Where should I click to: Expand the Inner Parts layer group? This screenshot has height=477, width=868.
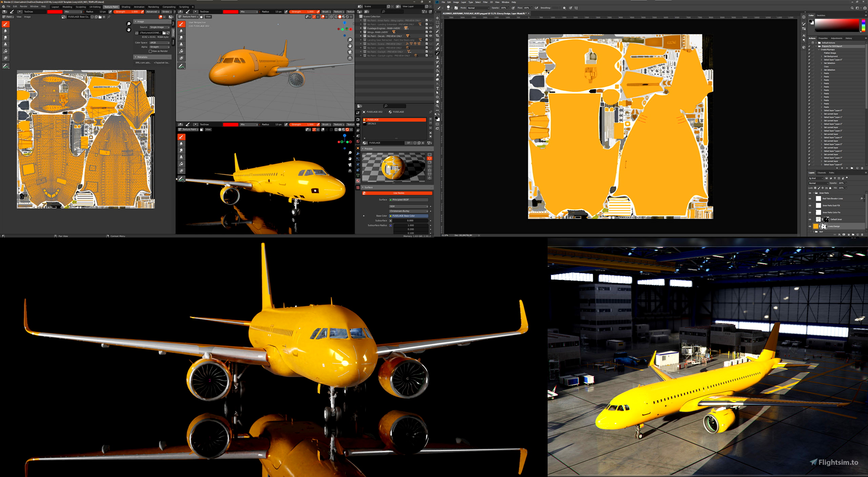(x=814, y=193)
